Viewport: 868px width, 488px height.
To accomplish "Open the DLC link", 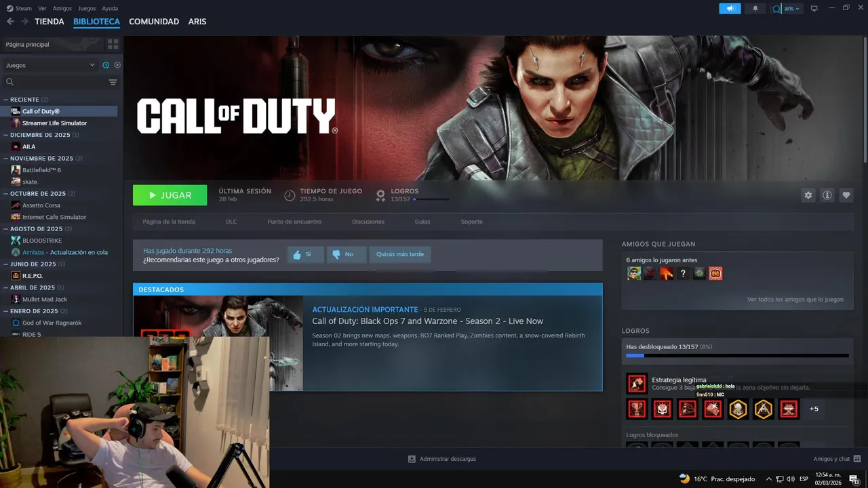I will click(x=231, y=222).
